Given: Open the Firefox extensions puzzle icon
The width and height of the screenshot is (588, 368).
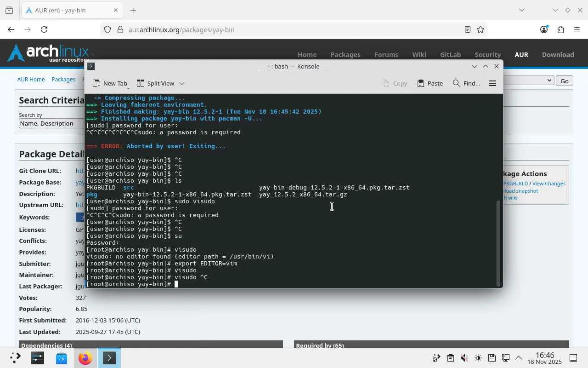Looking at the screenshot, I should [x=560, y=29].
